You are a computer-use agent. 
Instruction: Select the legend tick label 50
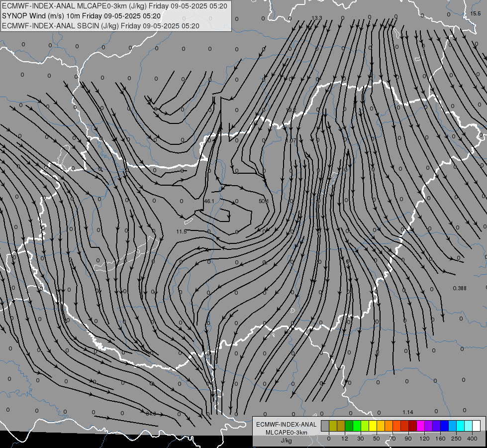click(377, 439)
